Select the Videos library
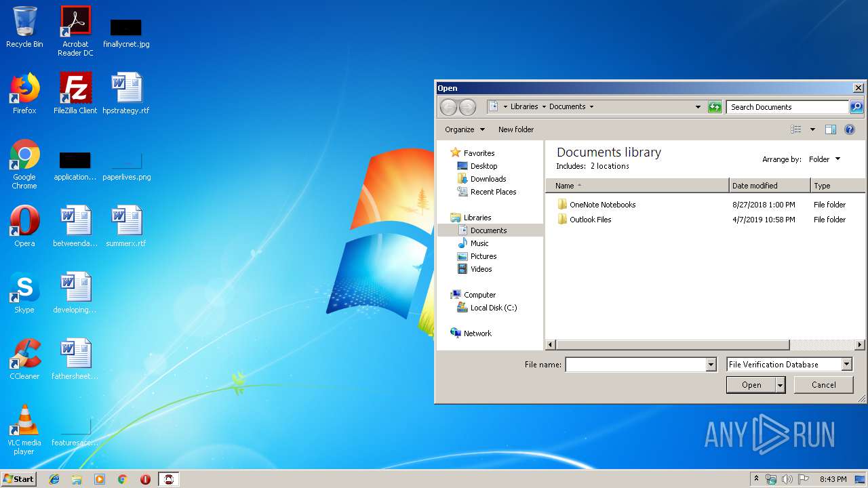 pyautogui.click(x=481, y=269)
